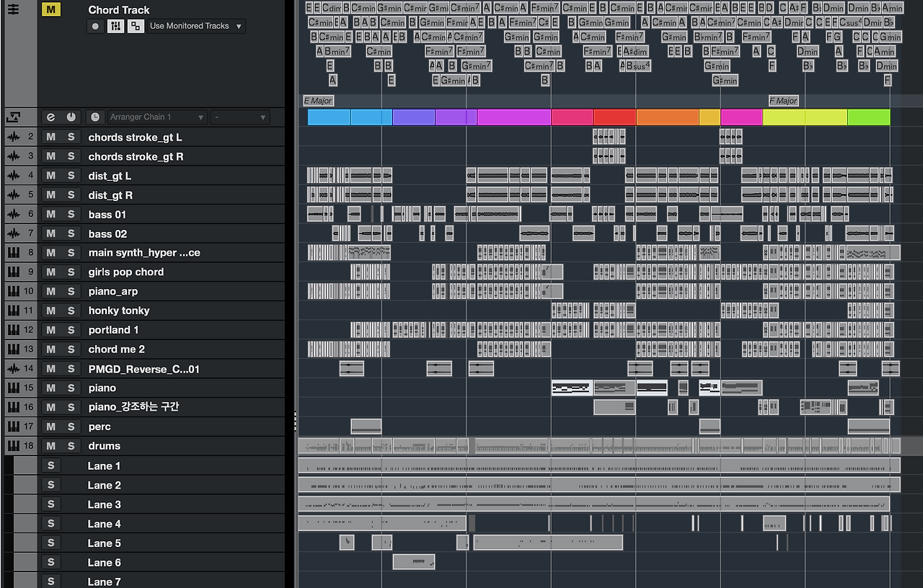Solo the bass 01 track
This screenshot has width=923, height=588.
click(x=71, y=214)
